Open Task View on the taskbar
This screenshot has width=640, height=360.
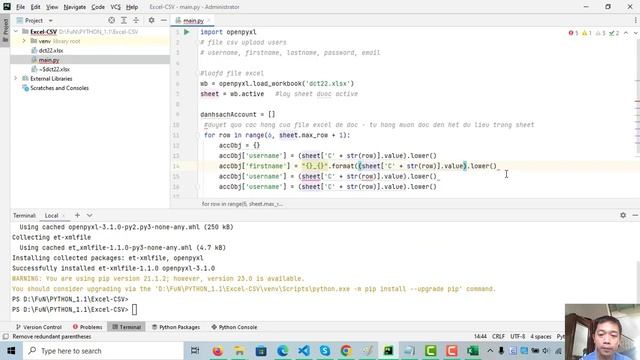[195, 351]
